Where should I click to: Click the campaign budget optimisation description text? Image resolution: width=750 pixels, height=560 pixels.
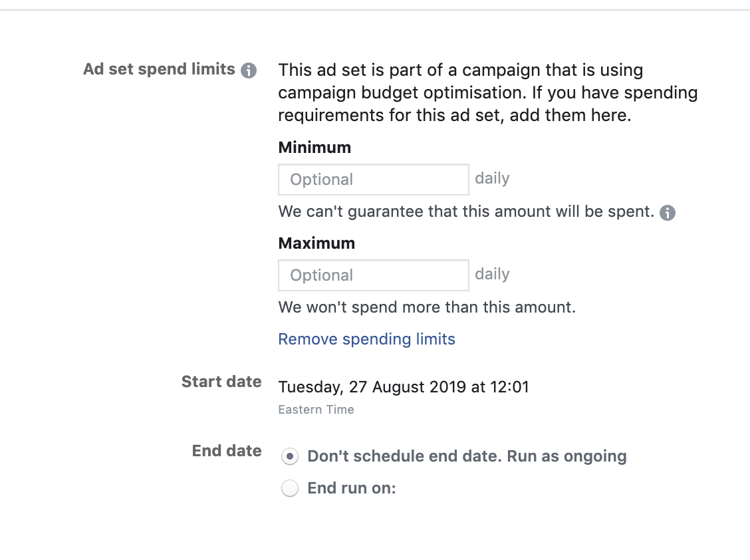[x=488, y=93]
